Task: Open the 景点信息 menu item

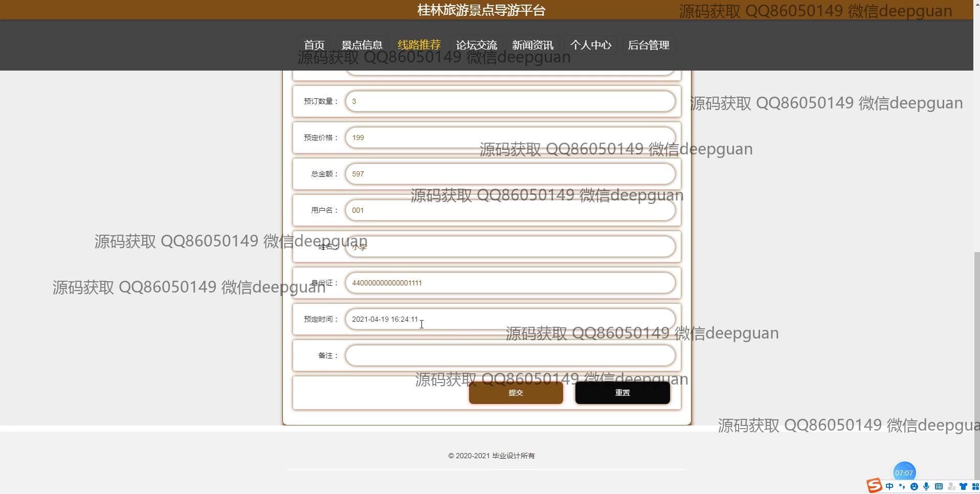Action: click(362, 45)
